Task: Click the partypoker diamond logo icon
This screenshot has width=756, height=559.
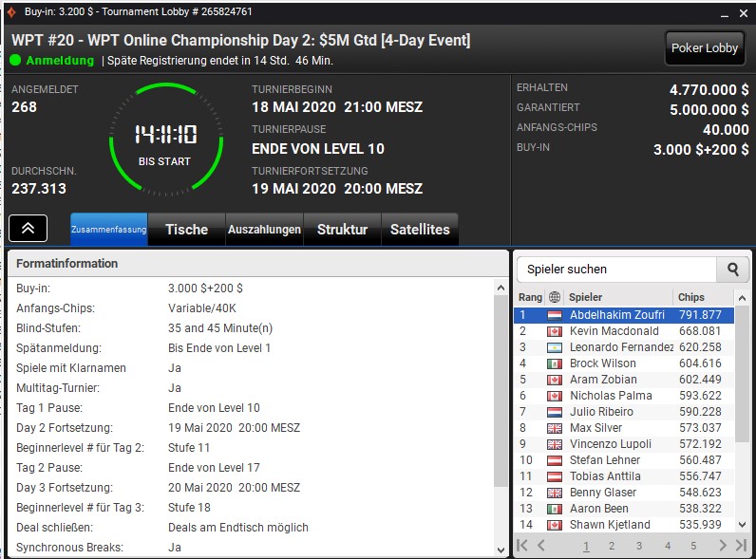Action: (11, 12)
